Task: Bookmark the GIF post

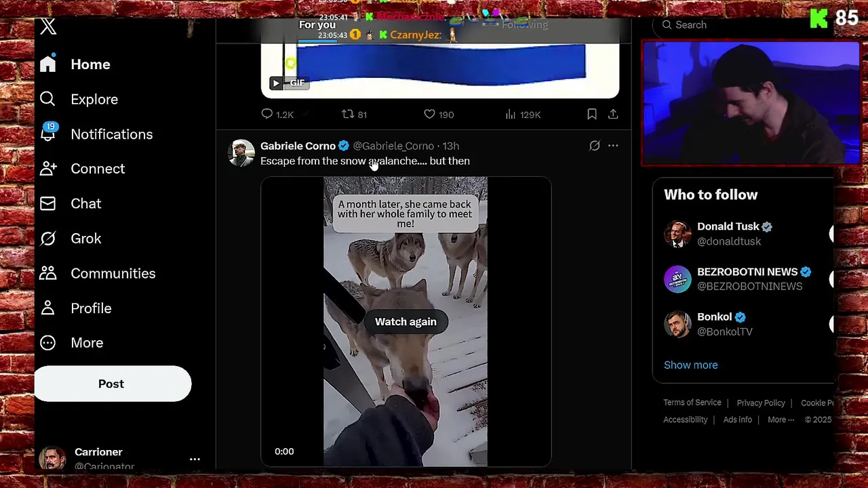Action: [x=592, y=114]
